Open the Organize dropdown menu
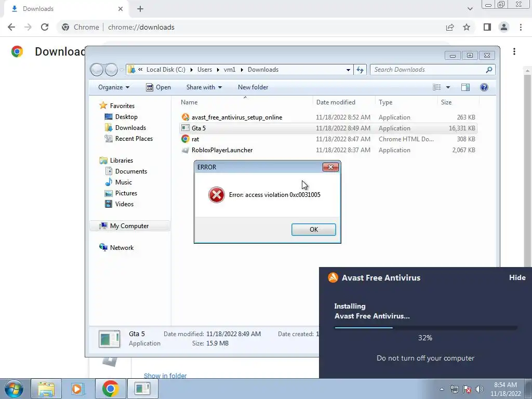This screenshot has height=399, width=532. [x=114, y=87]
